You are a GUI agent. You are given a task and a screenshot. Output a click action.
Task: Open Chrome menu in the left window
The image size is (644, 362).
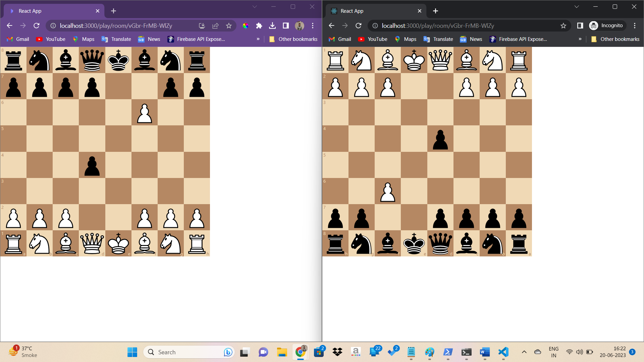313,25
